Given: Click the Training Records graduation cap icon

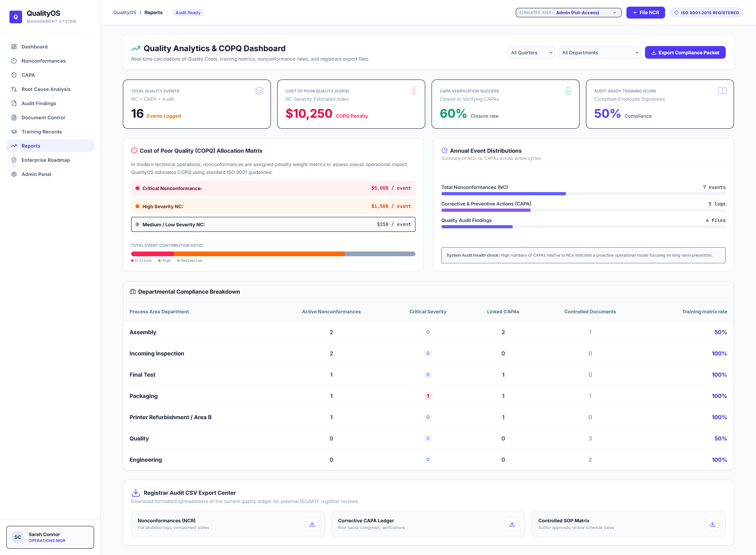Looking at the screenshot, I should tap(14, 132).
